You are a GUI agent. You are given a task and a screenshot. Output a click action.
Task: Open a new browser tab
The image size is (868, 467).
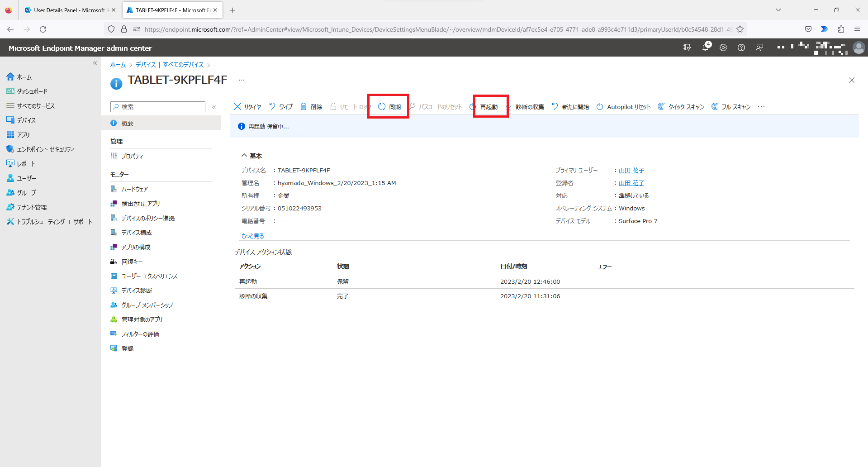pos(232,10)
